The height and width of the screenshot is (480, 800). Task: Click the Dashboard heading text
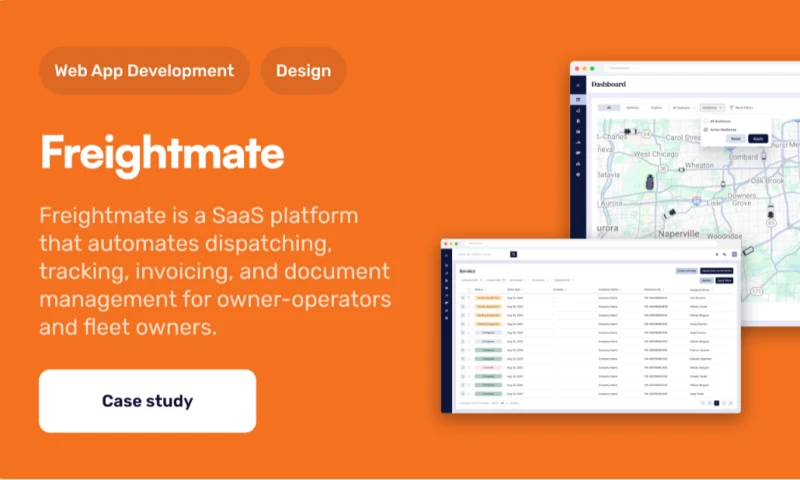[609, 84]
